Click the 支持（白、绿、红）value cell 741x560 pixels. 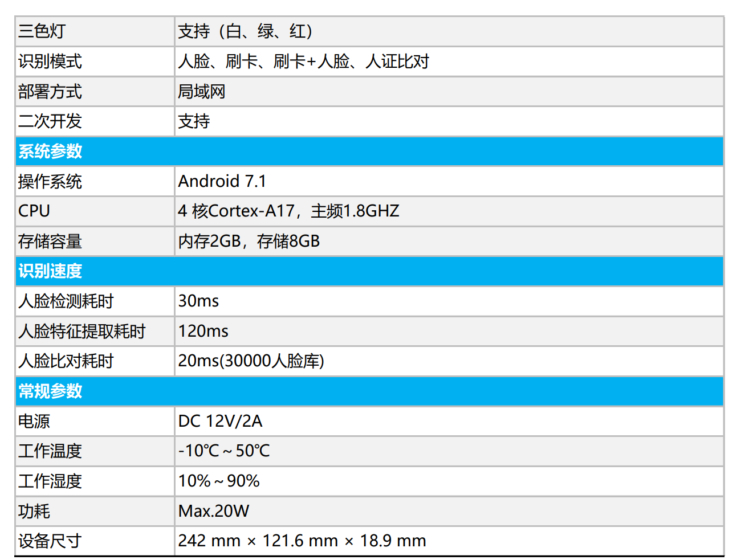pyautogui.click(x=245, y=31)
